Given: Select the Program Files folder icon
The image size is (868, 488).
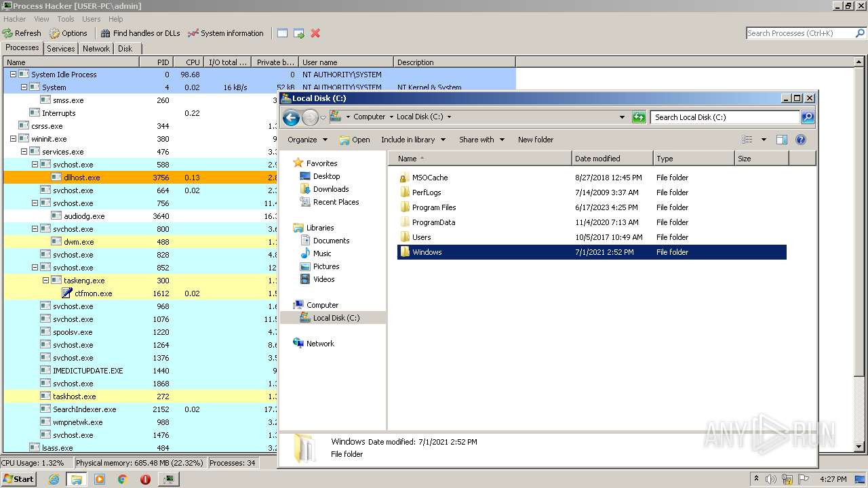Looking at the screenshot, I should point(405,207).
